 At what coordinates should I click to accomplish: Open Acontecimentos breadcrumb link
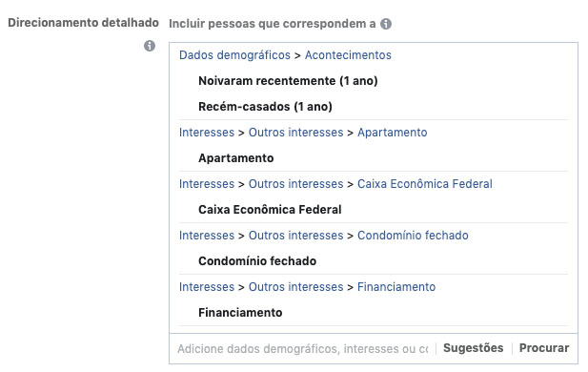348,55
